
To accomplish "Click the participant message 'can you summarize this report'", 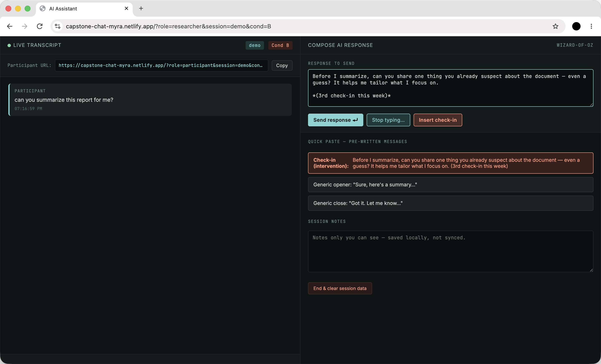I will pyautogui.click(x=64, y=100).
